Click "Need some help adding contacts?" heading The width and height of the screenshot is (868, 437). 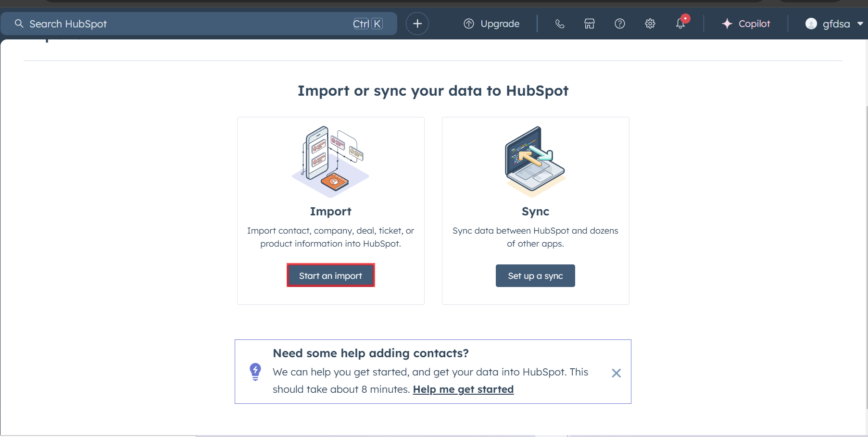371,353
